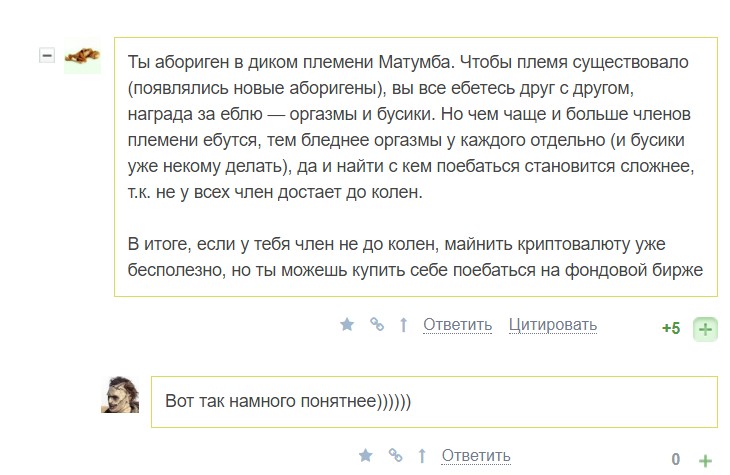730x475 pixels.
Task: Collapse the Матумба comment thread
Action: pyautogui.click(x=47, y=56)
